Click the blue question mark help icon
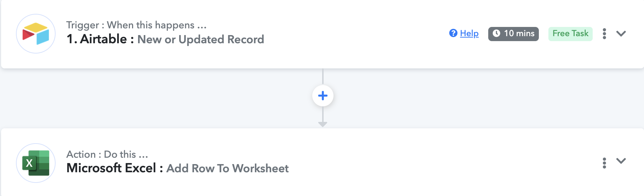The width and height of the screenshot is (644, 196). (x=453, y=33)
